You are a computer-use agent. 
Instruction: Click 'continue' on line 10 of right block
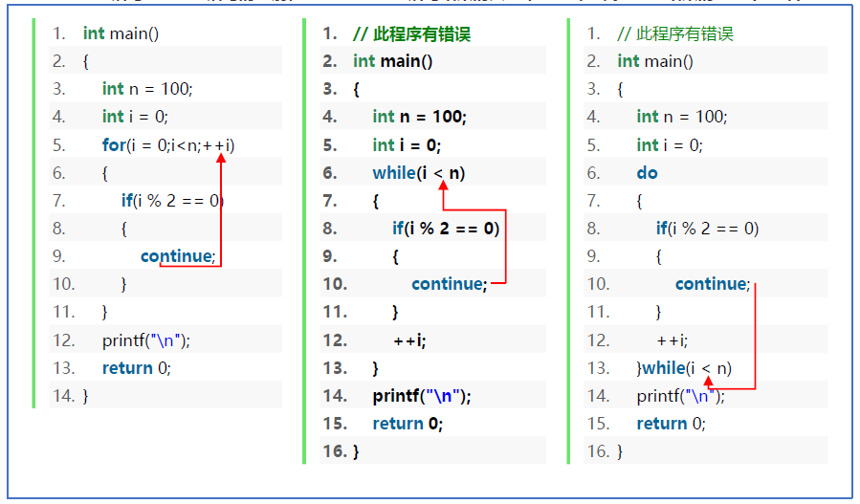tap(713, 284)
